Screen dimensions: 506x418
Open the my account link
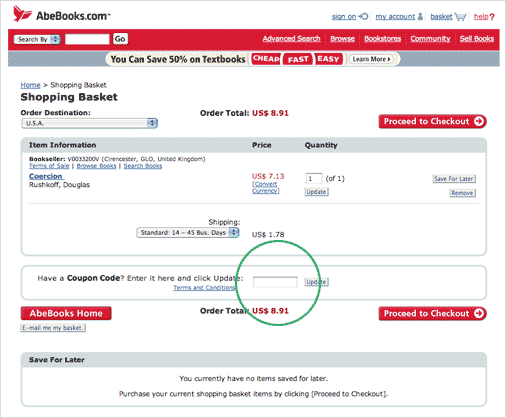395,16
